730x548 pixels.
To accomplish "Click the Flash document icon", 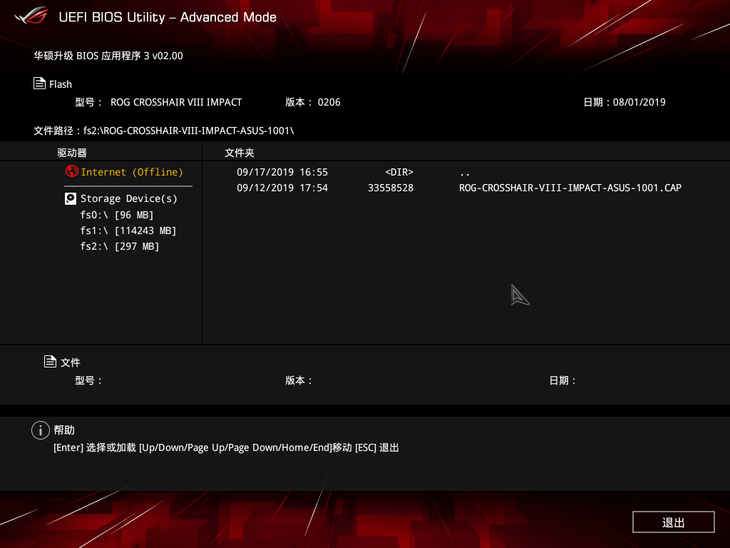I will point(39,83).
